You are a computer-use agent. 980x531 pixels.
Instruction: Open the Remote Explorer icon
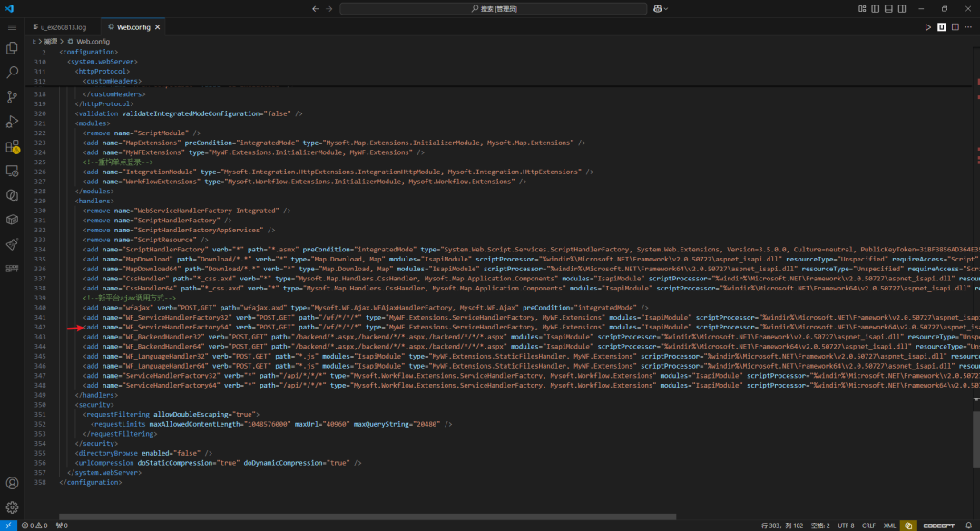click(x=12, y=171)
